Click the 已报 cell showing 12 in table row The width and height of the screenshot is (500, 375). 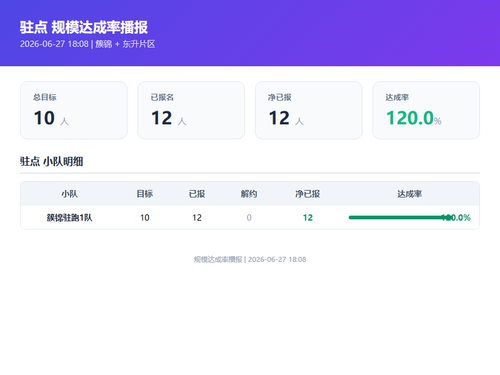[x=197, y=218]
